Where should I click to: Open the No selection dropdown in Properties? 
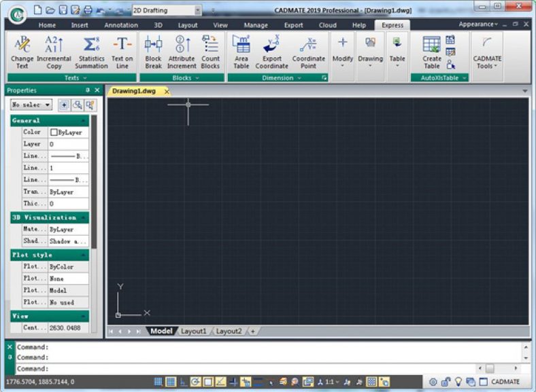point(31,105)
